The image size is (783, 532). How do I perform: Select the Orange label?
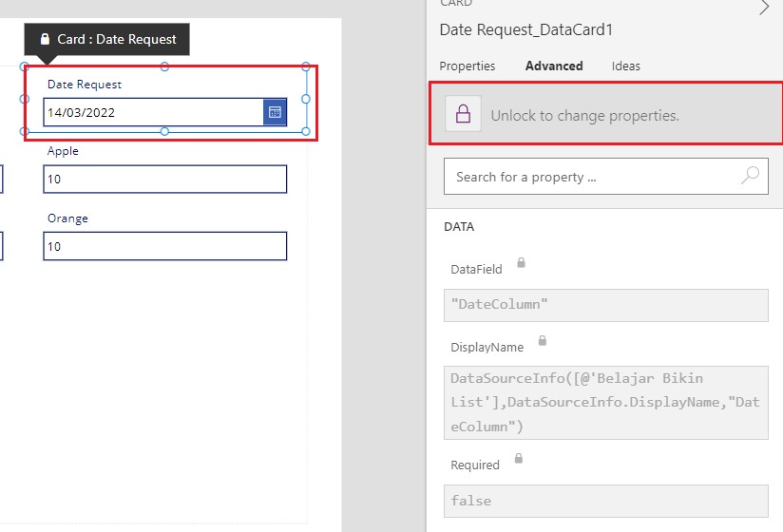pos(67,218)
